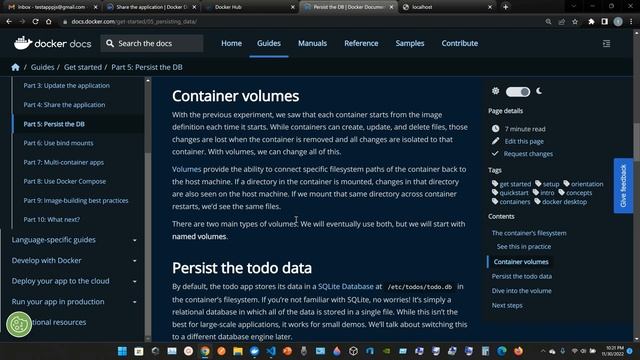Click the Search the docs field
The width and height of the screenshot is (640, 360).
152,43
